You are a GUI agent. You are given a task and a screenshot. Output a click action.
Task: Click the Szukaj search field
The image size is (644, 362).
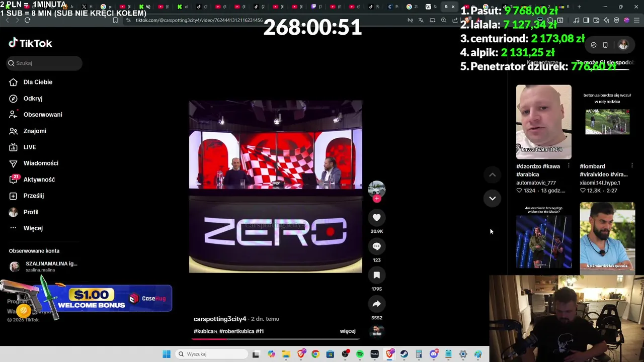tap(44, 63)
